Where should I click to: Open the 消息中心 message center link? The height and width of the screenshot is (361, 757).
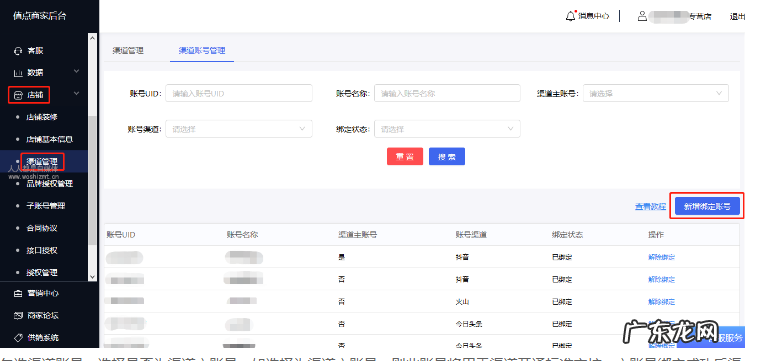[594, 16]
